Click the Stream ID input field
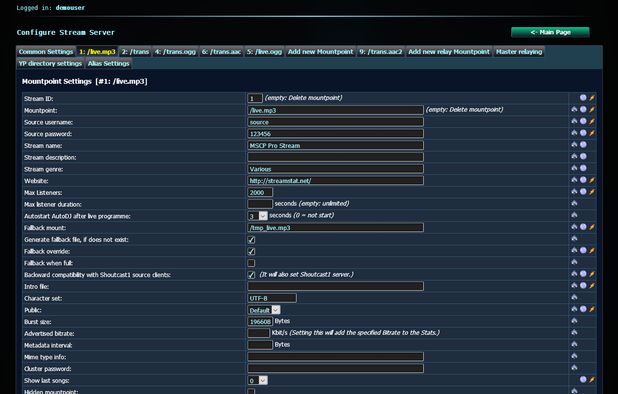 click(x=255, y=98)
